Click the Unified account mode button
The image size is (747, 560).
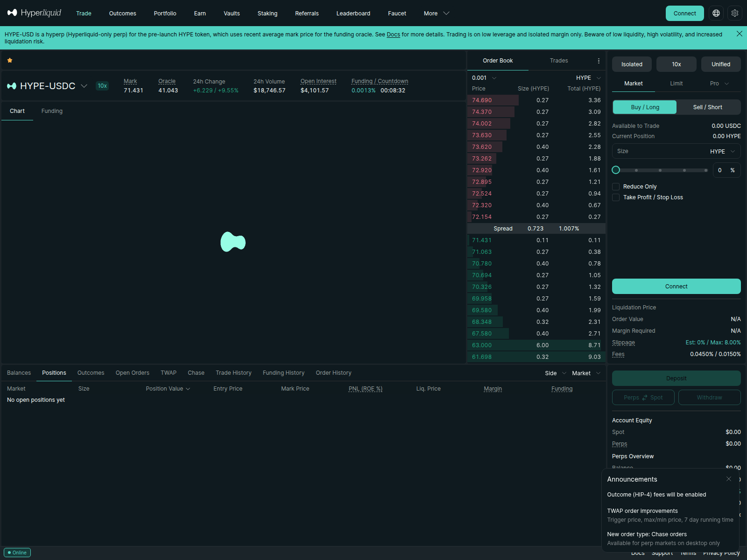(x=721, y=64)
